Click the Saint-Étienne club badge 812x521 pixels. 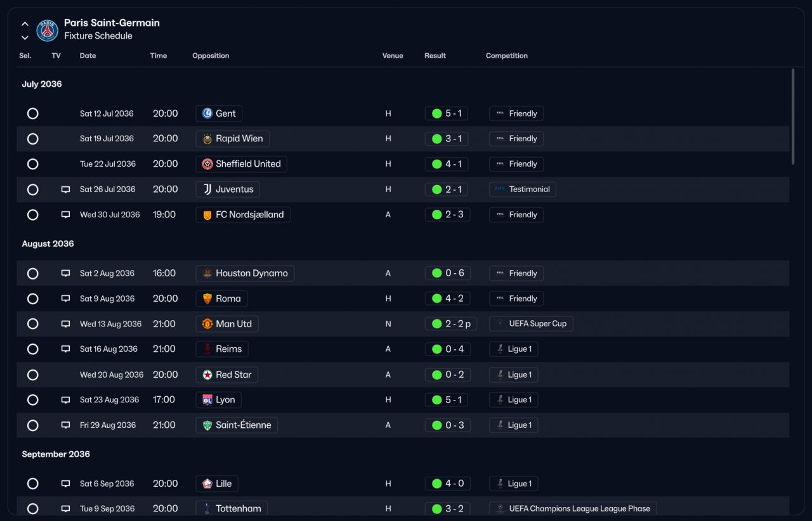(x=207, y=425)
